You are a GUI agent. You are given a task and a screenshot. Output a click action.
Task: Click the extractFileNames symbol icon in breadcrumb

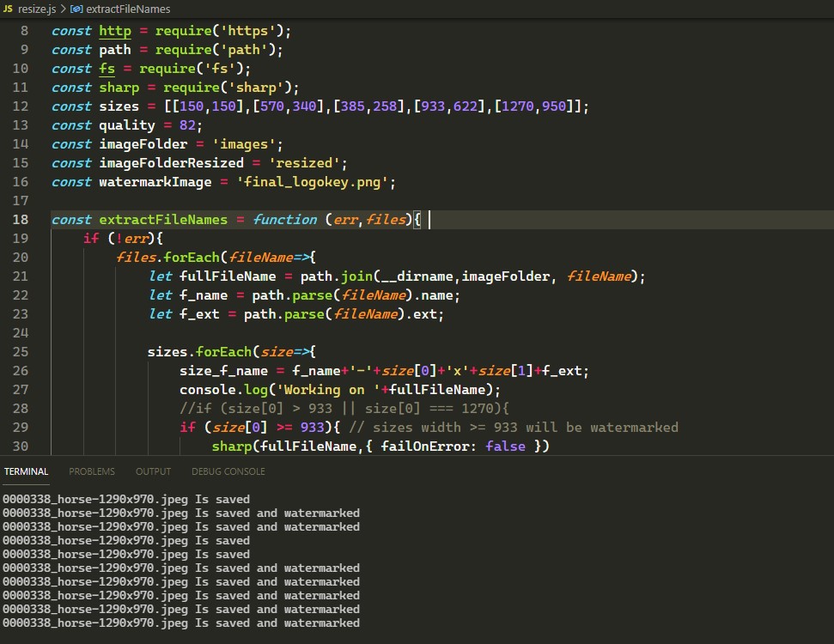click(x=76, y=9)
